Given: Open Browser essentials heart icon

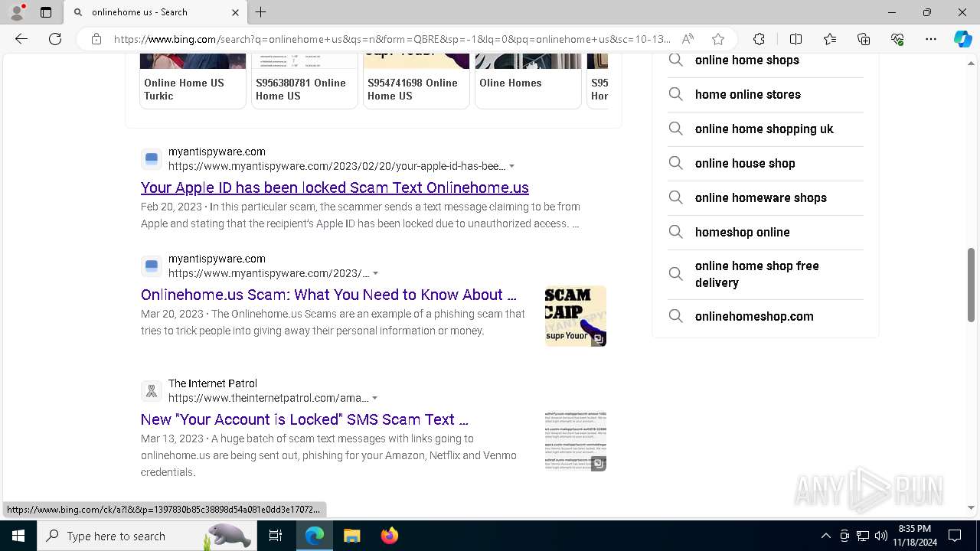Looking at the screenshot, I should click(897, 39).
